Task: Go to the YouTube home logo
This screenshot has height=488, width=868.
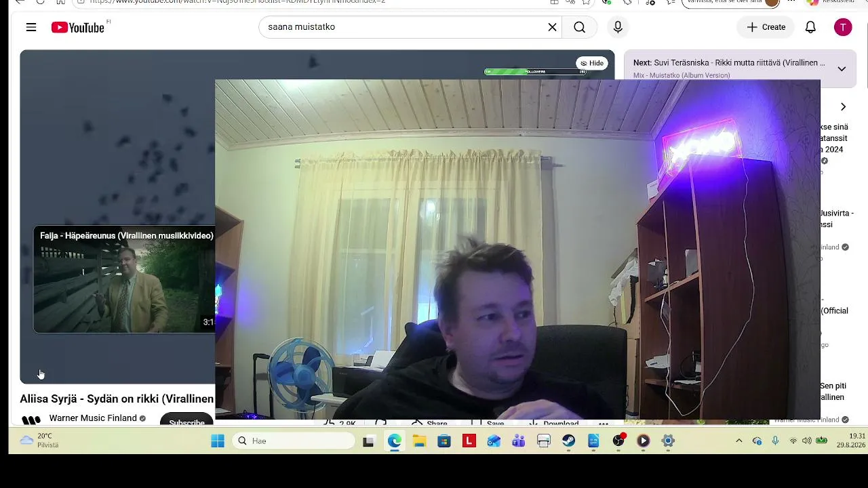Action: pyautogui.click(x=77, y=27)
